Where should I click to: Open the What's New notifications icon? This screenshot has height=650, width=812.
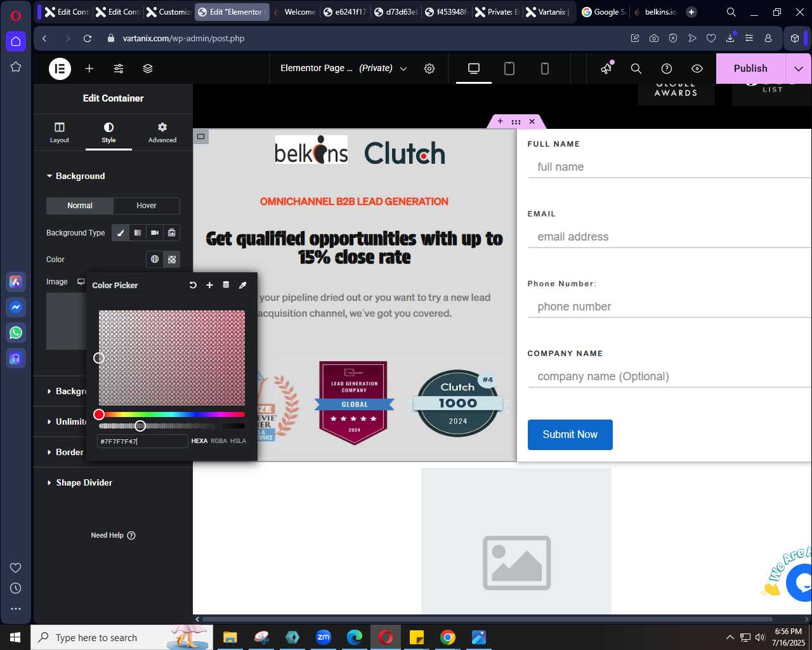607,68
